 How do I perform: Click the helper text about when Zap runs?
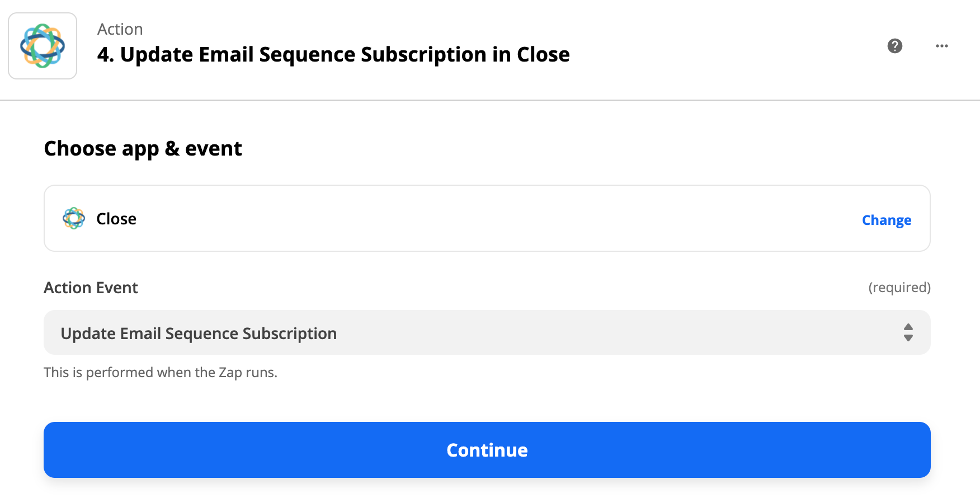coord(161,373)
